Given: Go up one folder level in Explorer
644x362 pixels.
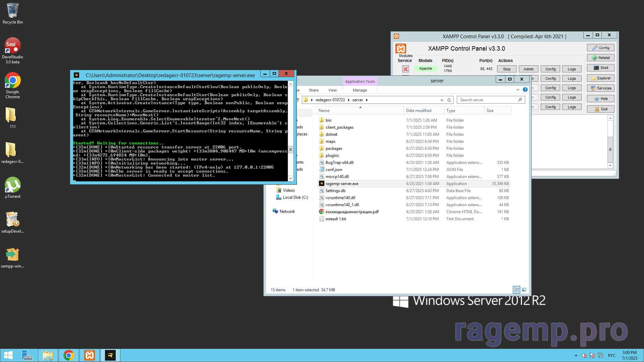Looking at the screenshot, I should pyautogui.click(x=298, y=100).
